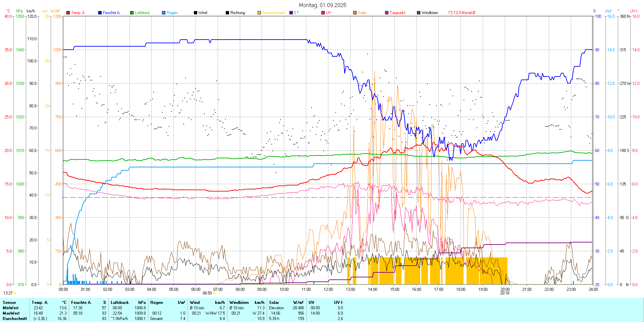Click the sunrise icon at 06:50
Image resolution: width=644 pixels, height=322 pixels.
(214, 293)
